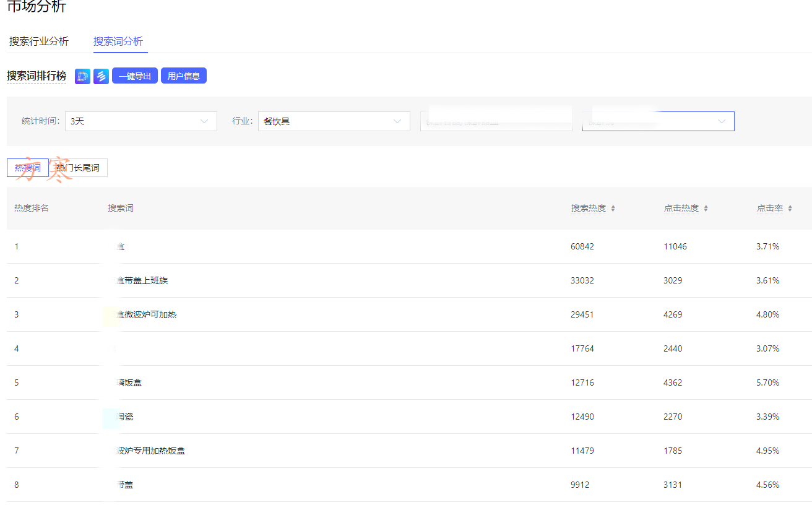Select click rate 3.61%
Image resolution: width=812 pixels, height=510 pixels.
(x=768, y=280)
